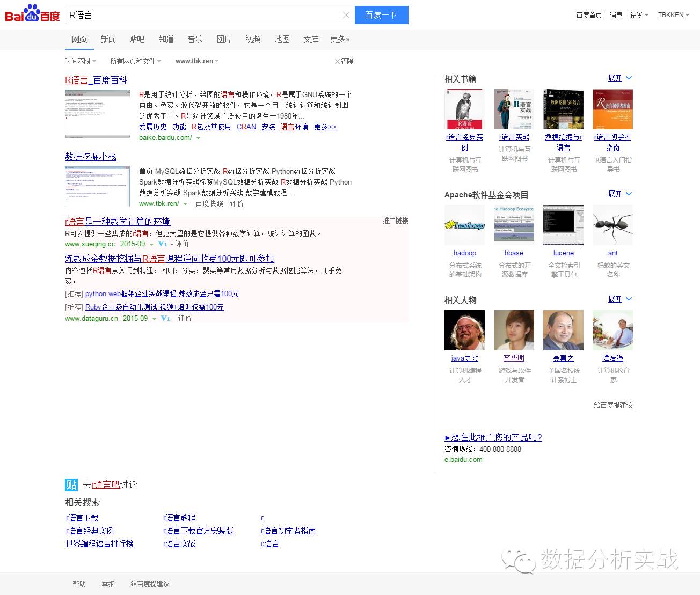The width and height of the screenshot is (700, 595).
Task: Open the 数据挖掘小栈 result thumbnail
Action: 97,186
